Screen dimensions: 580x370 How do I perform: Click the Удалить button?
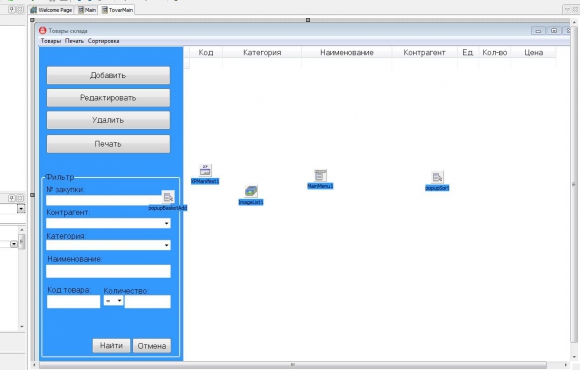coord(108,120)
